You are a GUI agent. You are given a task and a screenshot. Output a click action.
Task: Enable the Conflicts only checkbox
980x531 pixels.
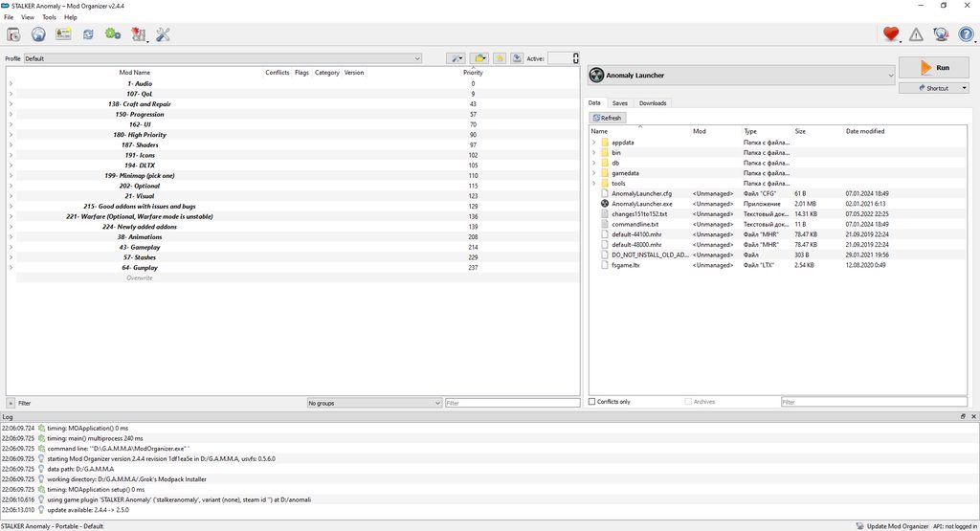pyautogui.click(x=591, y=402)
